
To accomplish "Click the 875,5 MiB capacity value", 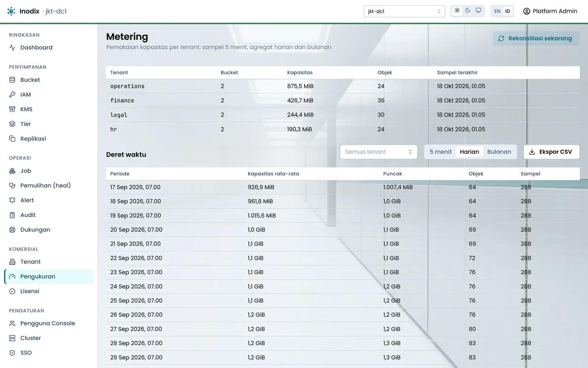I will click(300, 86).
